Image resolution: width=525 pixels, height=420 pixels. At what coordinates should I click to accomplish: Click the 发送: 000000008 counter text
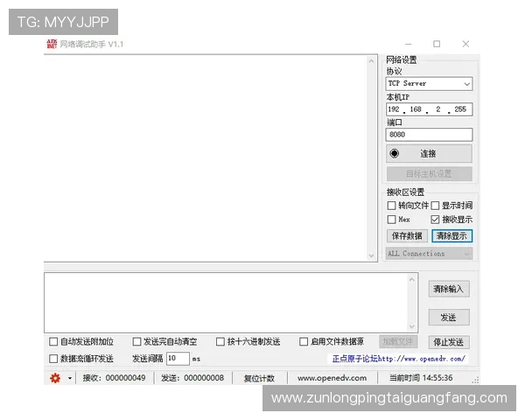click(x=192, y=378)
